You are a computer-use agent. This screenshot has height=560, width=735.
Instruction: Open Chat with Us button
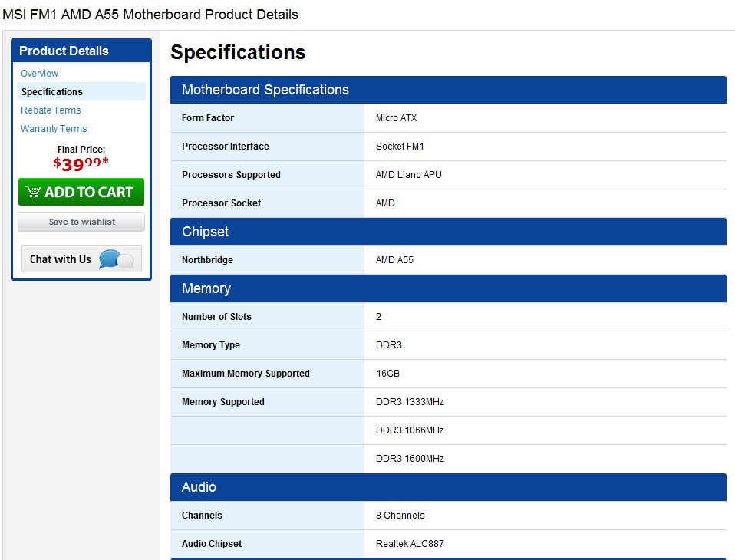tap(81, 259)
